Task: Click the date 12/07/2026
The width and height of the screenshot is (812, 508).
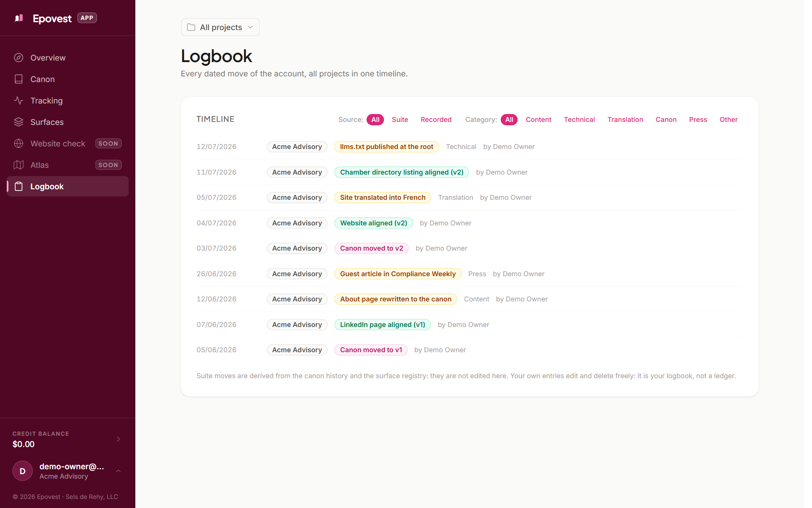Action: click(x=217, y=147)
